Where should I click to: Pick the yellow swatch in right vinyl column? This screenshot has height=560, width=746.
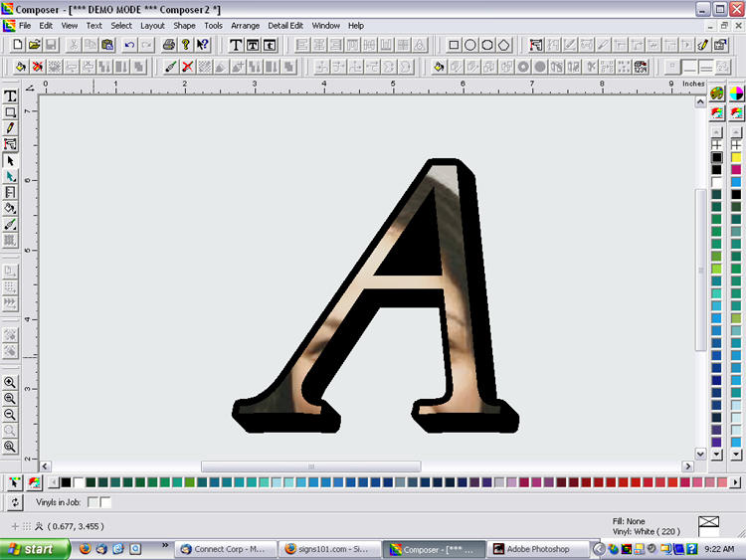click(x=736, y=157)
